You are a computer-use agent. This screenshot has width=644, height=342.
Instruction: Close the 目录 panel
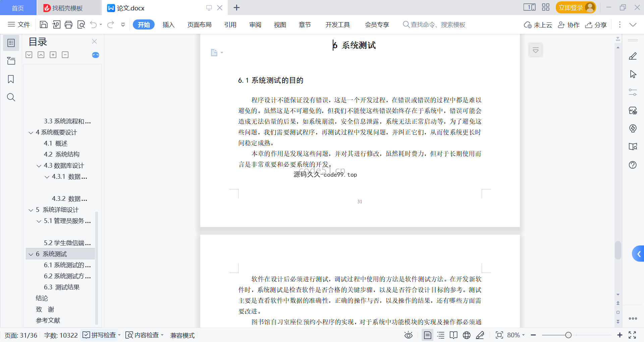pyautogui.click(x=95, y=41)
